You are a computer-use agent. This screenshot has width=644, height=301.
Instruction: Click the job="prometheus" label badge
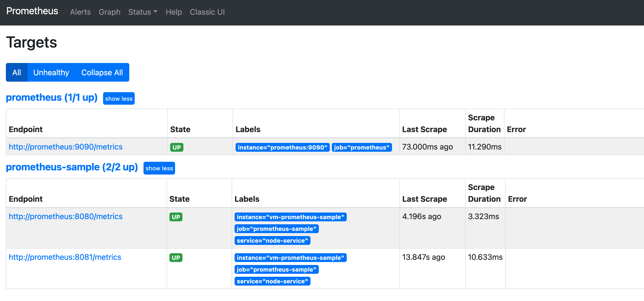coord(362,147)
